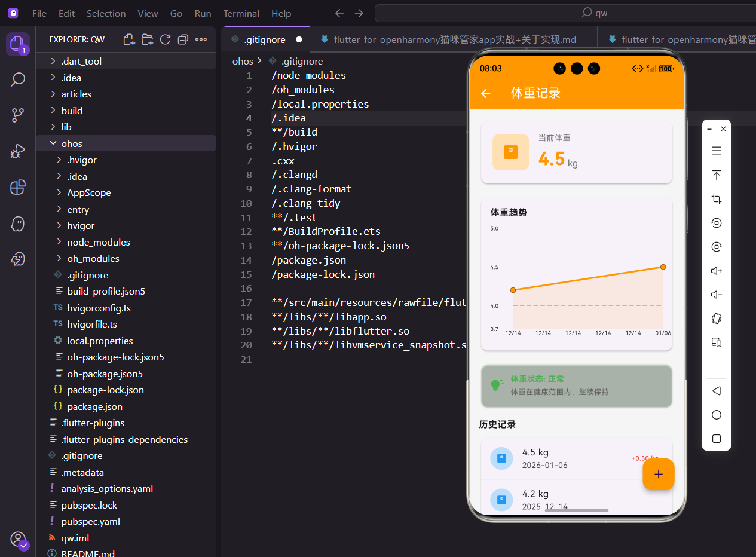Tap the emulator Back triangle button
756x557 pixels.
tap(717, 391)
